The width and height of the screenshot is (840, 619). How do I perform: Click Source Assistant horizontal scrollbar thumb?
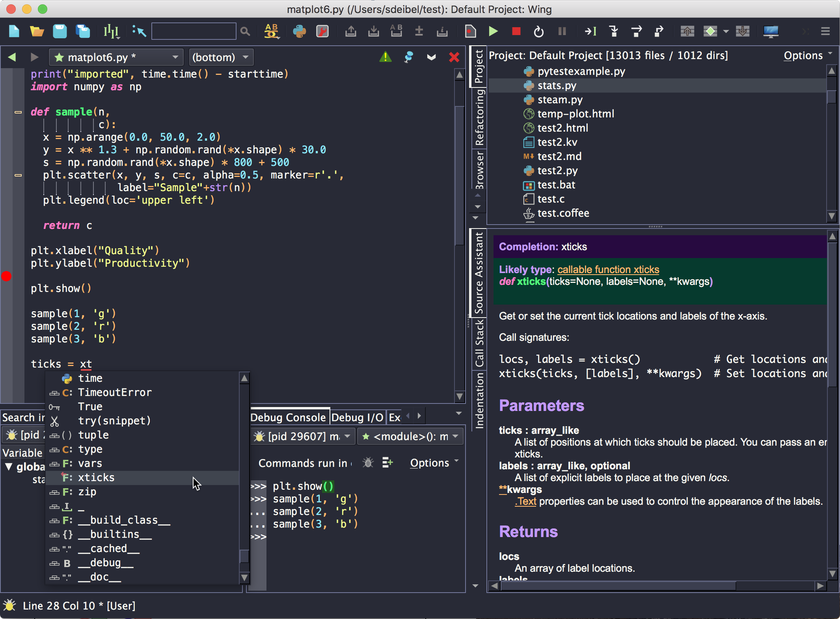(618, 586)
